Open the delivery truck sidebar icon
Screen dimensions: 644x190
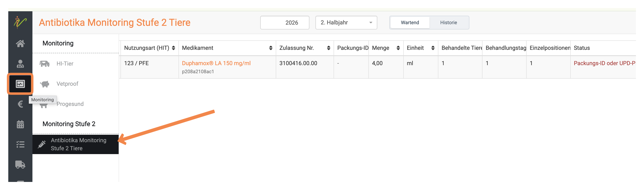pos(20,164)
